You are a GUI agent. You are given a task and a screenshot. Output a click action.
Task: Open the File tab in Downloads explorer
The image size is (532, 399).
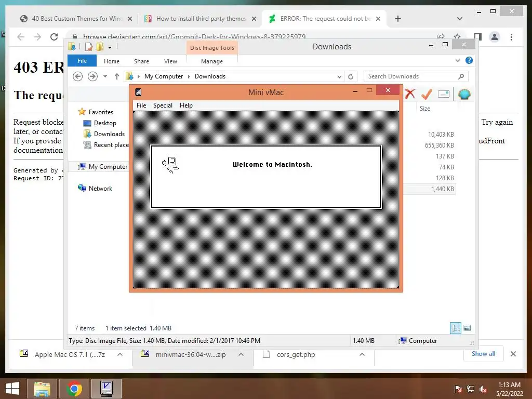(x=82, y=61)
